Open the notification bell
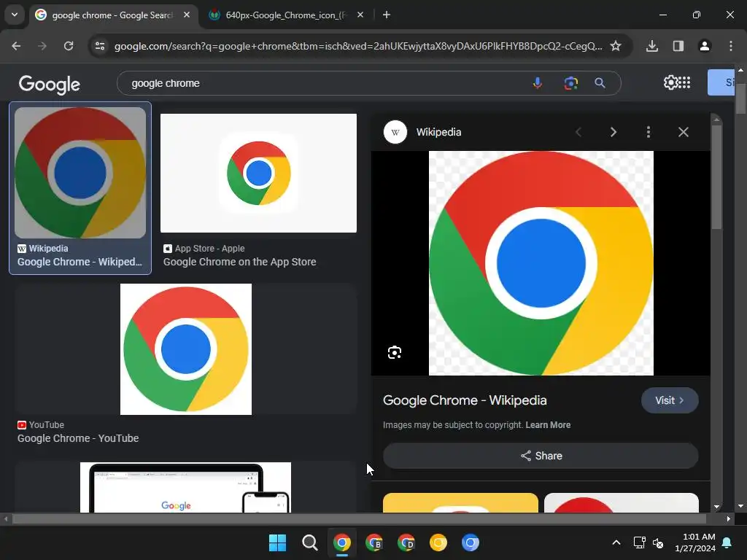The width and height of the screenshot is (747, 560). 727,542
